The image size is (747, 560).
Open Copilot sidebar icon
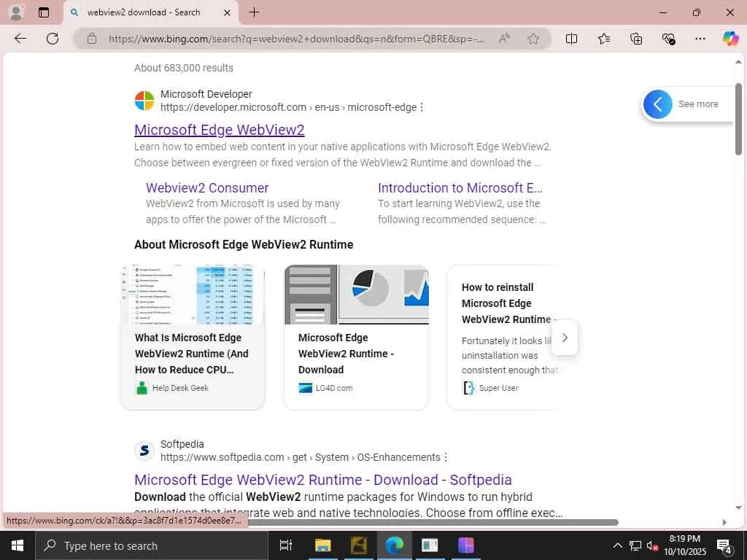[x=730, y=39]
